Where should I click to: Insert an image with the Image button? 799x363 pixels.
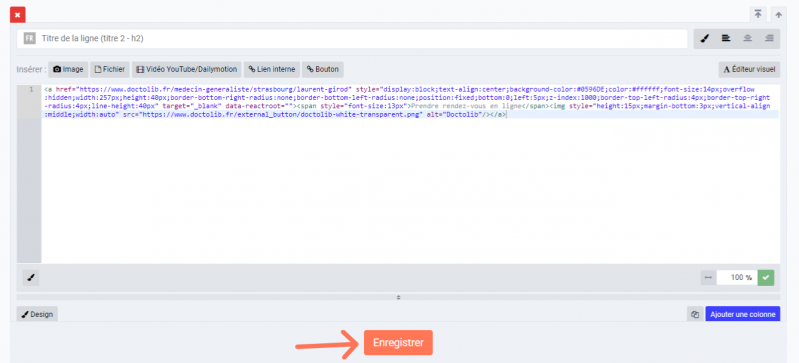[x=68, y=69]
